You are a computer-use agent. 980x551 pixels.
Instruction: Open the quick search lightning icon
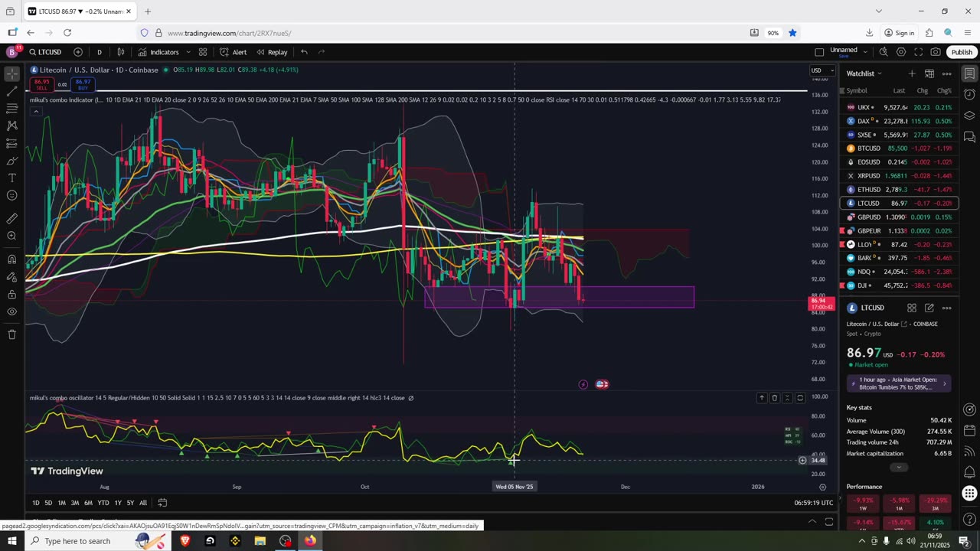tap(884, 52)
